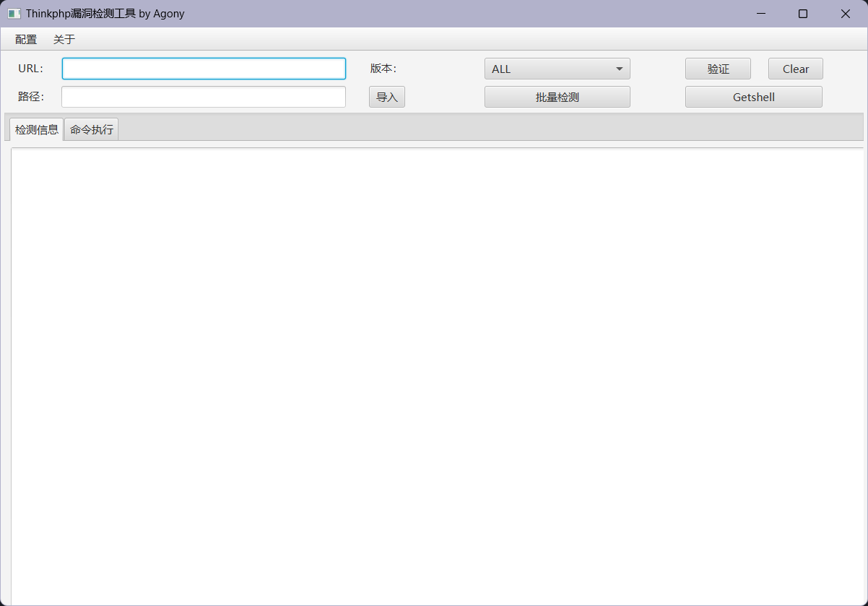
Task: Click inside the detection output text area
Action: click(438, 376)
